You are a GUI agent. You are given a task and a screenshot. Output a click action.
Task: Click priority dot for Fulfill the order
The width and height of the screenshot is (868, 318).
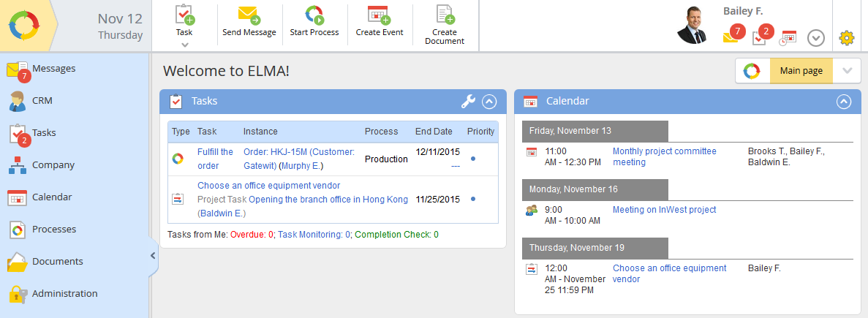(x=472, y=159)
